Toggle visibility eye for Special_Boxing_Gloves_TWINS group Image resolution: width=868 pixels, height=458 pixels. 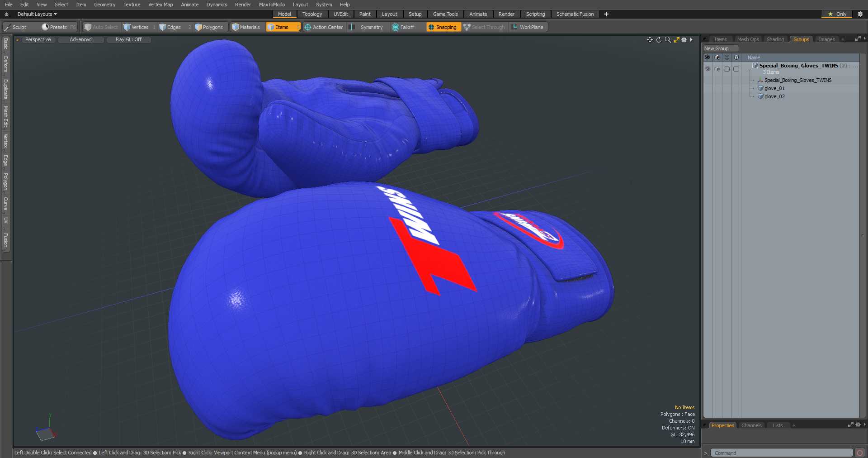click(x=708, y=69)
